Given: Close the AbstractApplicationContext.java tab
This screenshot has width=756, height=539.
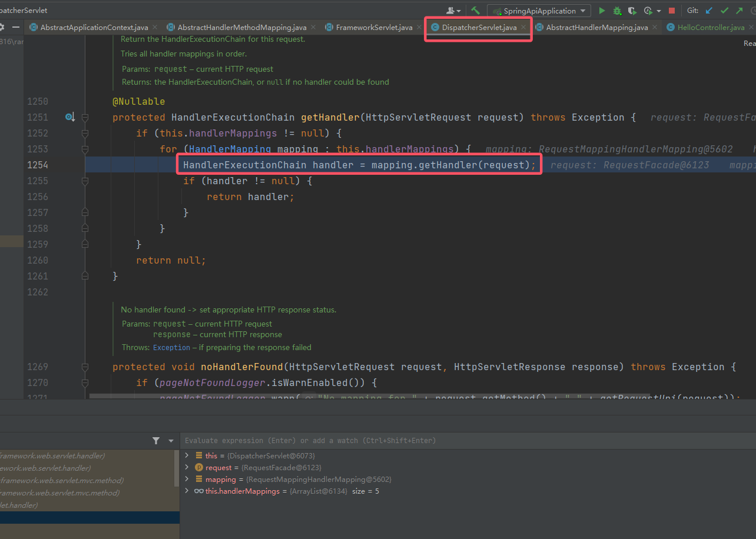Looking at the screenshot, I should pos(155,28).
